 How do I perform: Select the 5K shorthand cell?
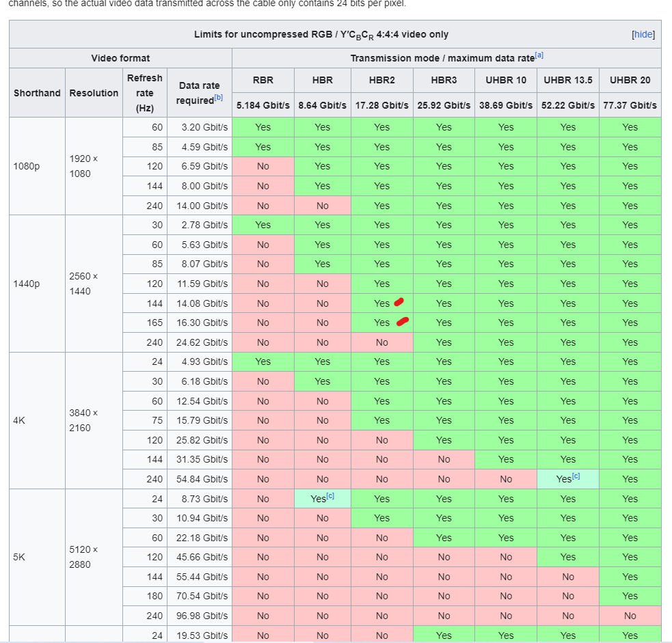(x=38, y=557)
